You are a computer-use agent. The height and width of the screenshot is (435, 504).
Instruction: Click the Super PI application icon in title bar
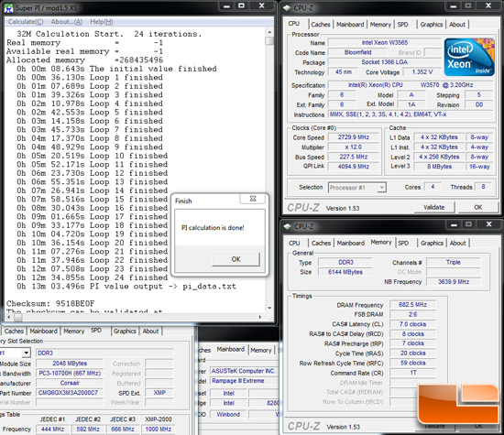coord(8,8)
